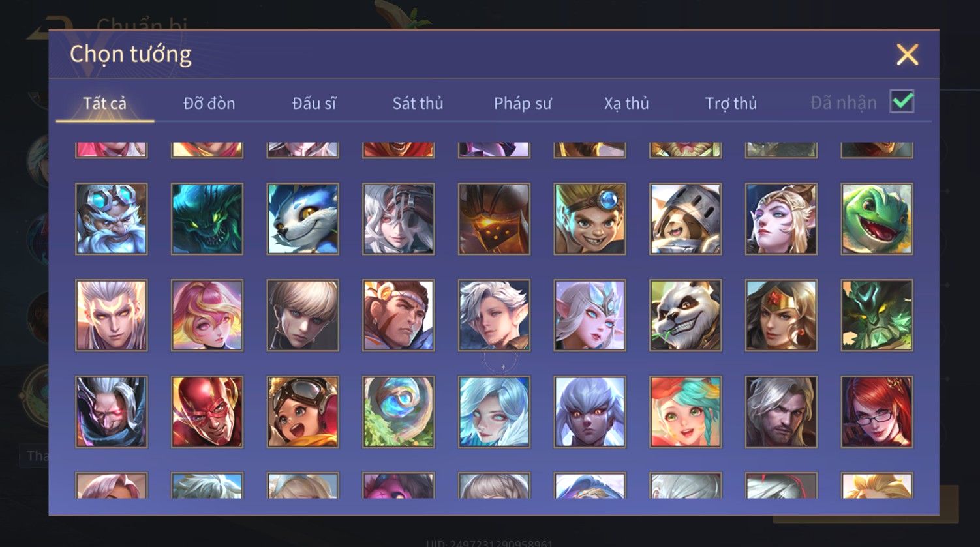Switch to the Đỡ đòn tab

pos(209,103)
